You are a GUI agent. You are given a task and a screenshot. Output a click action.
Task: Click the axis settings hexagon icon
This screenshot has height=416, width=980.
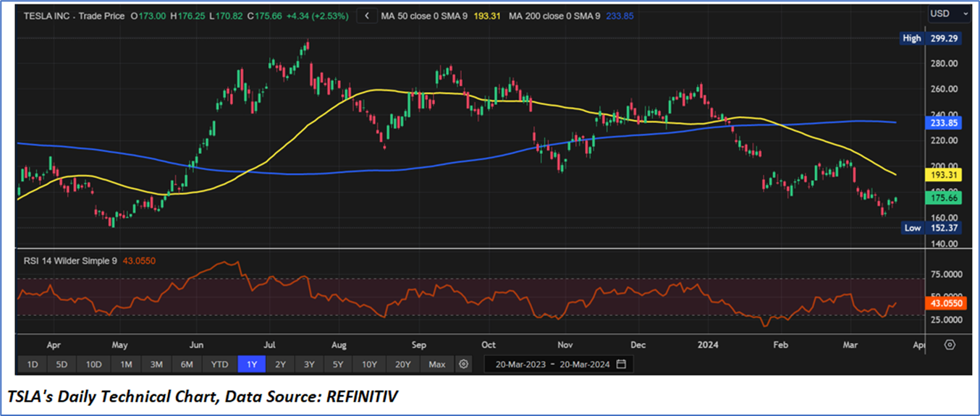pyautogui.click(x=950, y=345)
